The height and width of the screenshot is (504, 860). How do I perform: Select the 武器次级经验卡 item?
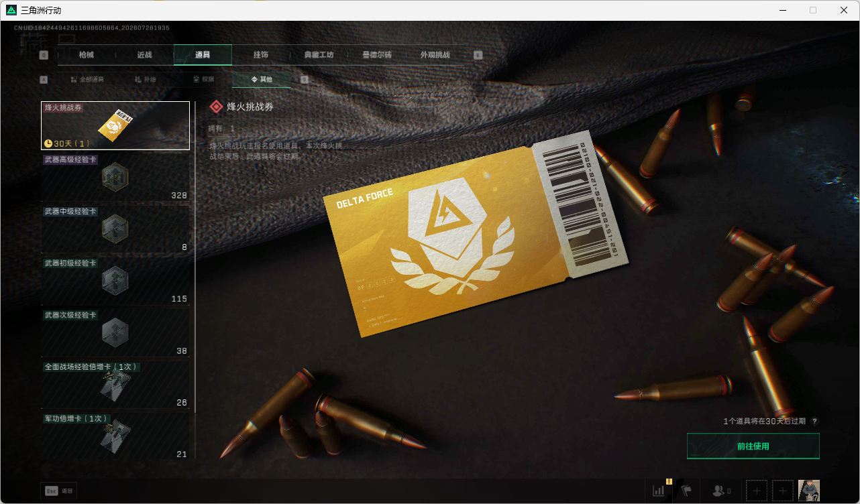[115, 333]
